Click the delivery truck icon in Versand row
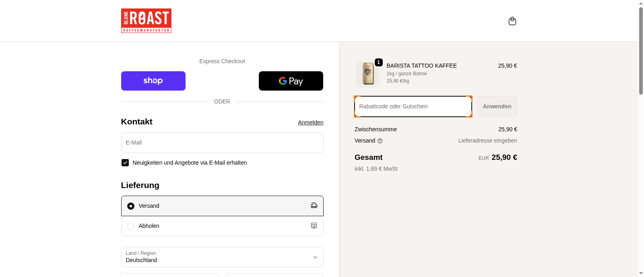This screenshot has height=277, width=644. tap(314, 206)
